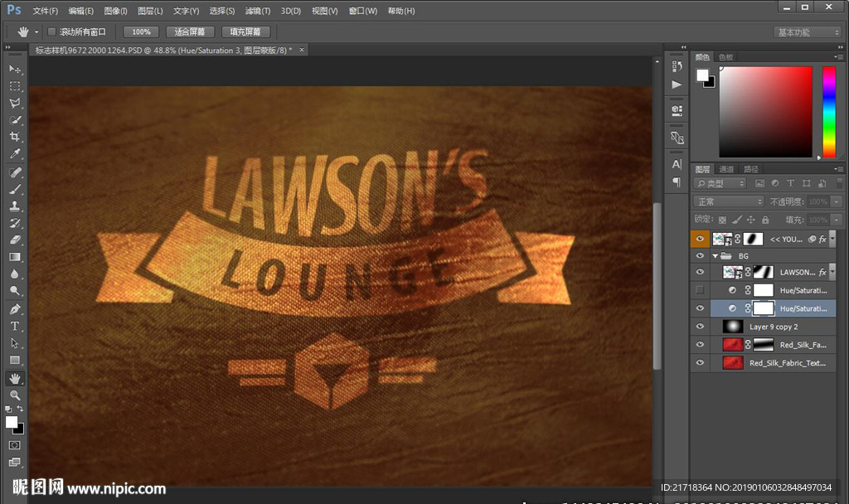Open the workspace switcher dropdown
849x504 pixels.
(x=808, y=32)
